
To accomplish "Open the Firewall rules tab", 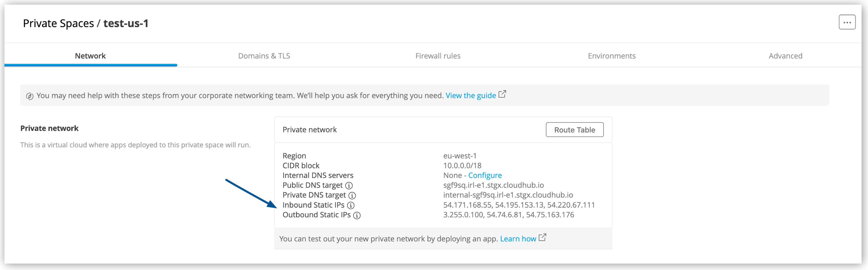I will [x=437, y=55].
